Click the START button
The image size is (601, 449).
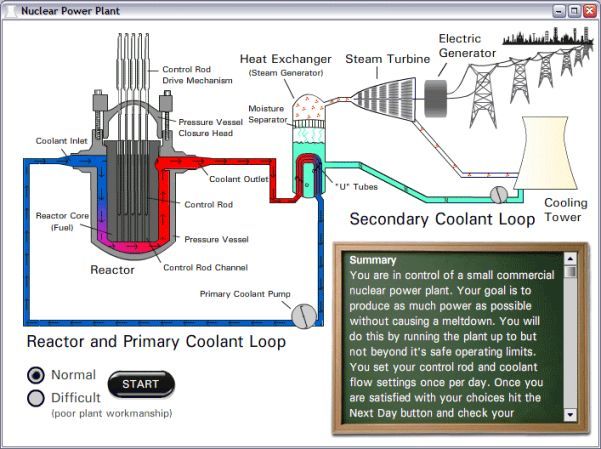pos(141,384)
